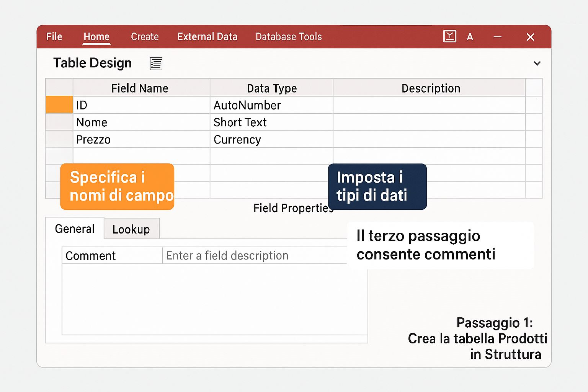
Task: Click the letter A account icon
Action: [x=470, y=37]
